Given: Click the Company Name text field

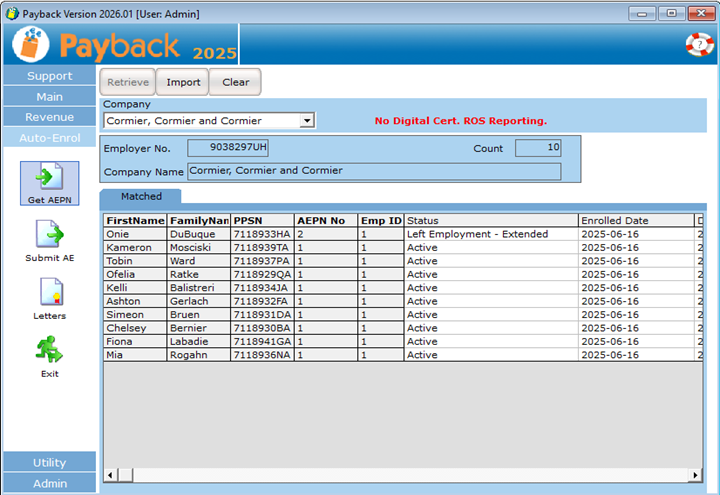Looking at the screenshot, I should point(374,171).
